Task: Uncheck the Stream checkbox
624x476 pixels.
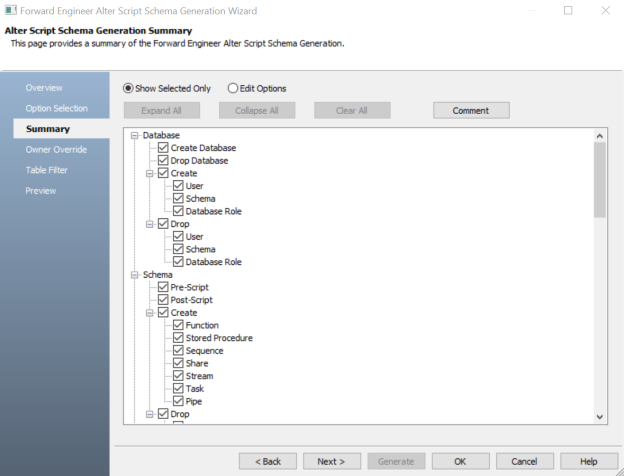Action: [178, 376]
